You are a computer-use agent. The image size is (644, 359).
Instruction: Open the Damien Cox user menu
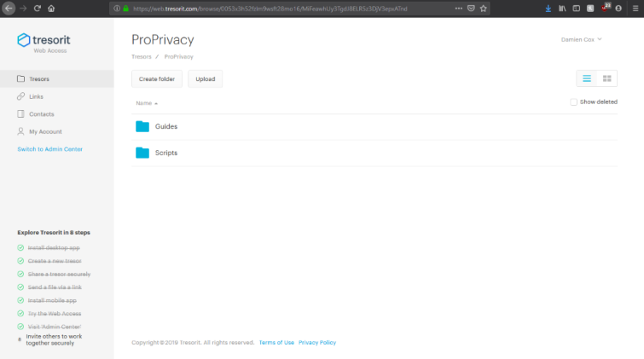click(581, 39)
